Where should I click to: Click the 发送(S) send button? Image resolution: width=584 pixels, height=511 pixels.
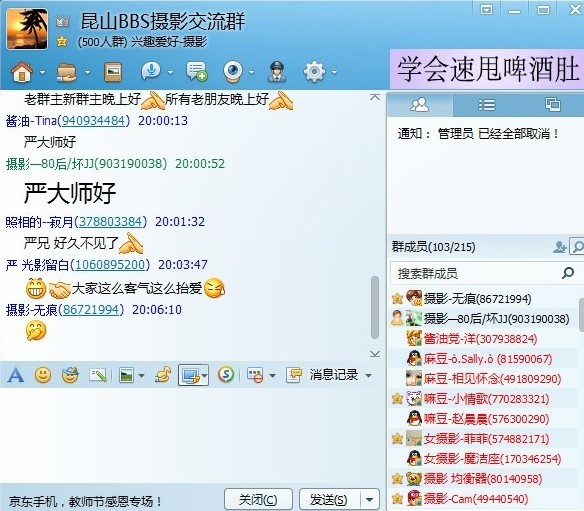[x=330, y=499]
